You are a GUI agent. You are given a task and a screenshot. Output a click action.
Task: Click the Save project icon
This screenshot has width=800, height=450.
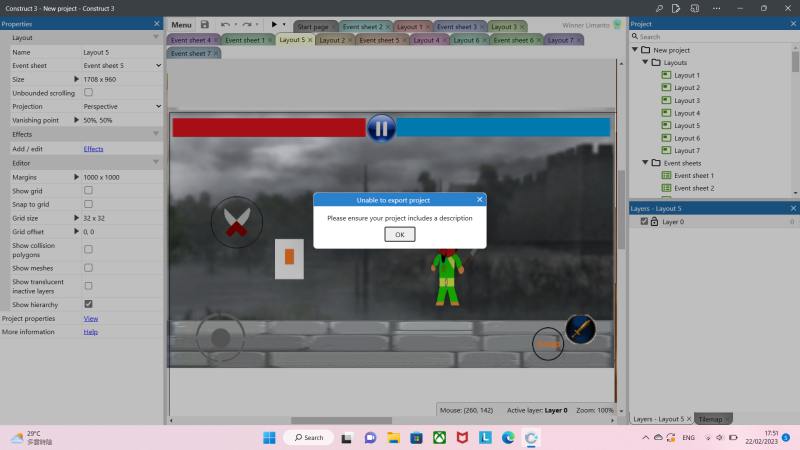click(205, 24)
